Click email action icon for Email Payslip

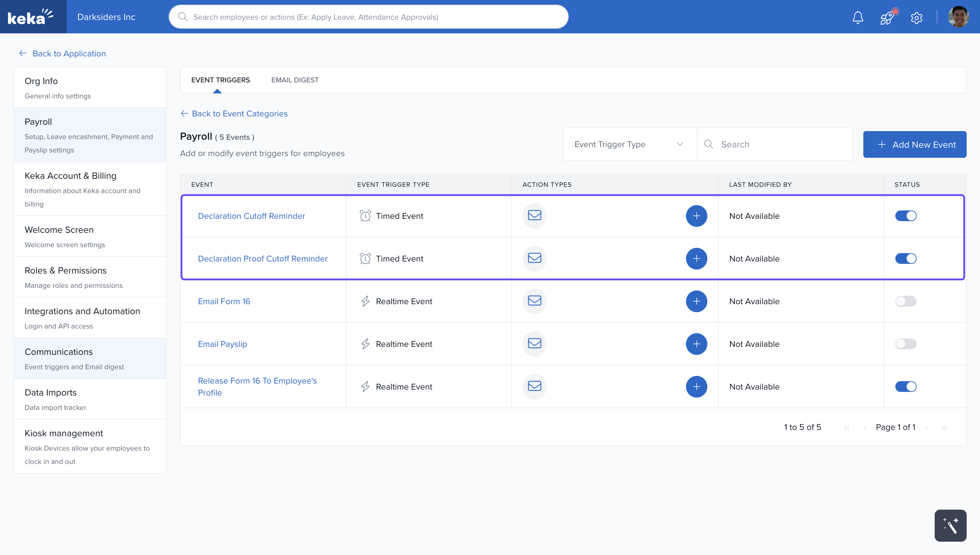[x=534, y=344]
